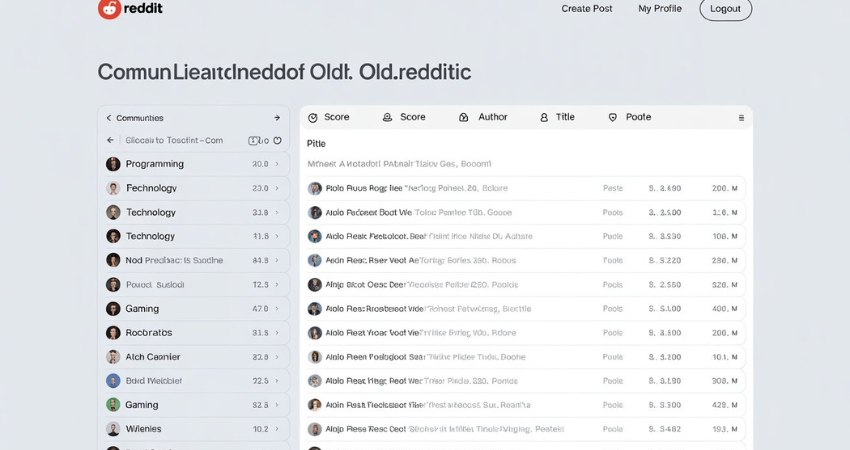Click the green Gaming community avatar
The image size is (850, 450).
click(x=113, y=404)
